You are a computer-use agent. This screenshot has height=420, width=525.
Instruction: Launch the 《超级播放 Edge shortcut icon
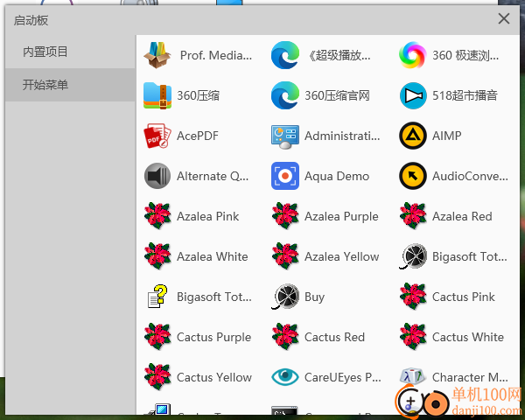pos(285,55)
